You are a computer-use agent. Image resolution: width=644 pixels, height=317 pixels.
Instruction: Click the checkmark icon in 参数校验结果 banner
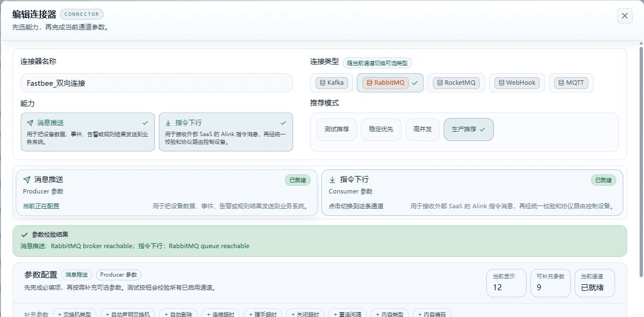(x=24, y=235)
